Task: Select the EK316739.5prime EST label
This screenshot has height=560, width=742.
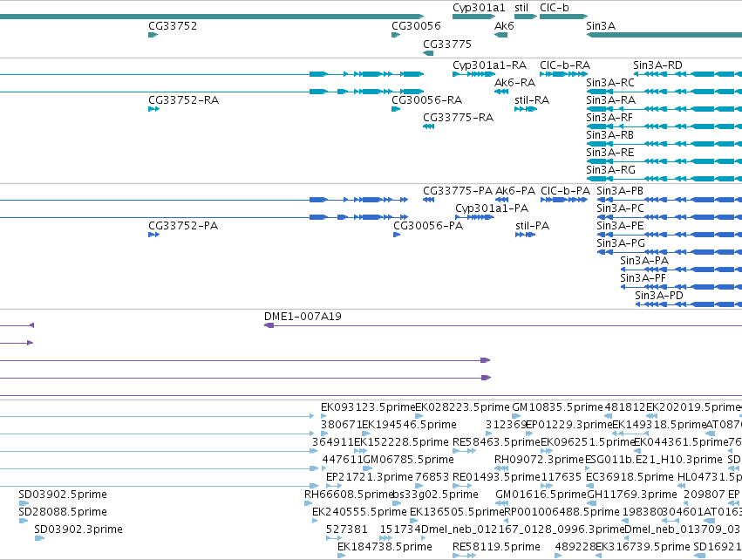Action: (x=643, y=547)
